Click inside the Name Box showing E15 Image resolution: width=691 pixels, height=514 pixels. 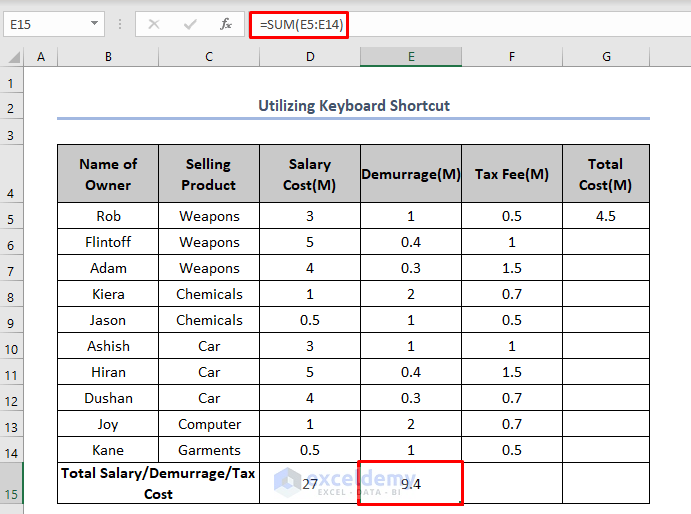click(45, 24)
